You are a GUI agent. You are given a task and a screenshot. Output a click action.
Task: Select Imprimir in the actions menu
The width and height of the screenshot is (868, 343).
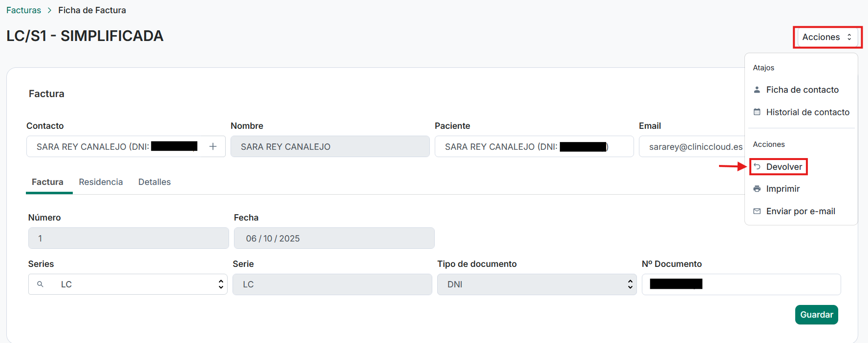[x=783, y=189]
